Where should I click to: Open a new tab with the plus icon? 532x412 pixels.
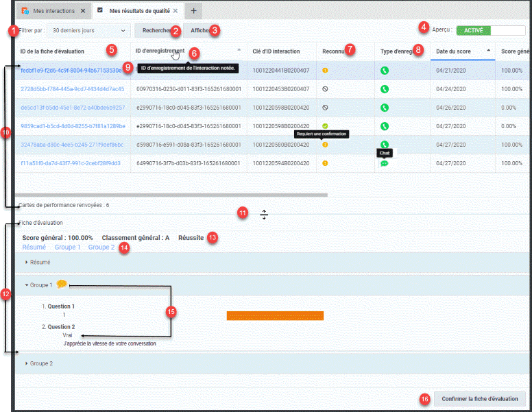[x=193, y=11]
